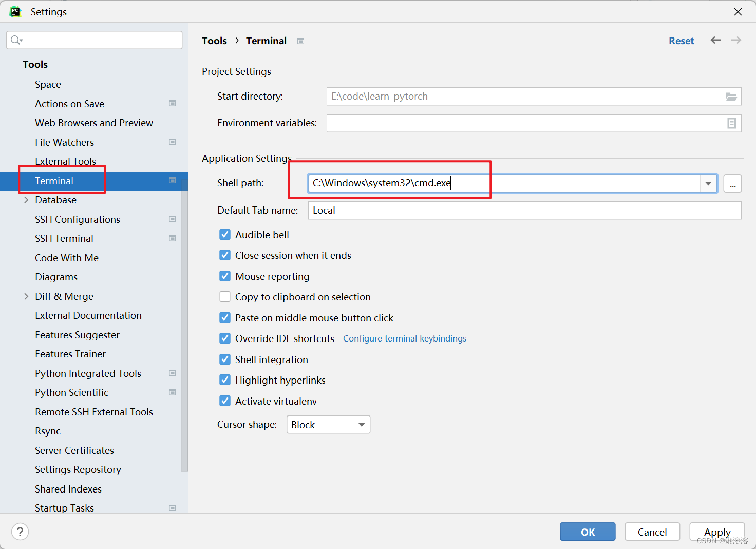The width and height of the screenshot is (756, 549).
Task: Open File Watchers settings page
Action: [x=64, y=142]
